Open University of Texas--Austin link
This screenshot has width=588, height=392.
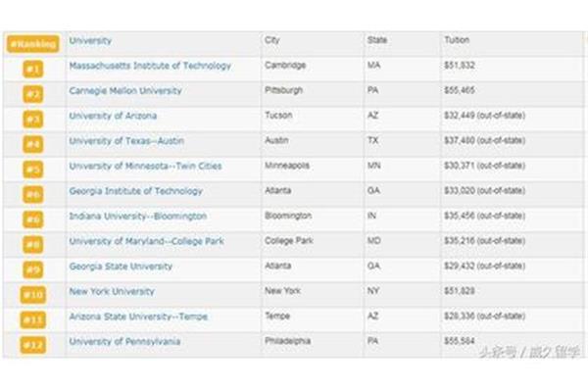126,141
